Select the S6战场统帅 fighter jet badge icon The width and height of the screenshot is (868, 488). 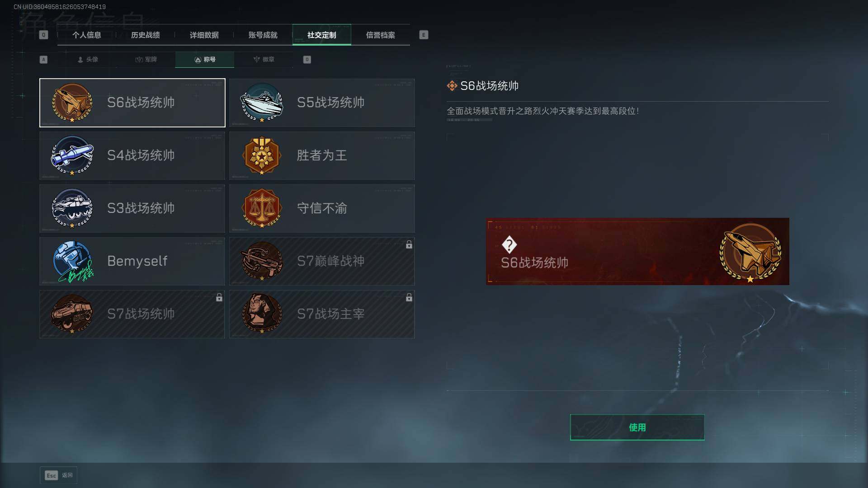72,103
